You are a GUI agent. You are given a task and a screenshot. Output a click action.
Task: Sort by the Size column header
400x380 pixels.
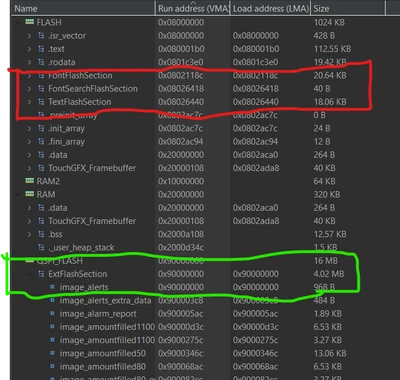click(x=348, y=8)
